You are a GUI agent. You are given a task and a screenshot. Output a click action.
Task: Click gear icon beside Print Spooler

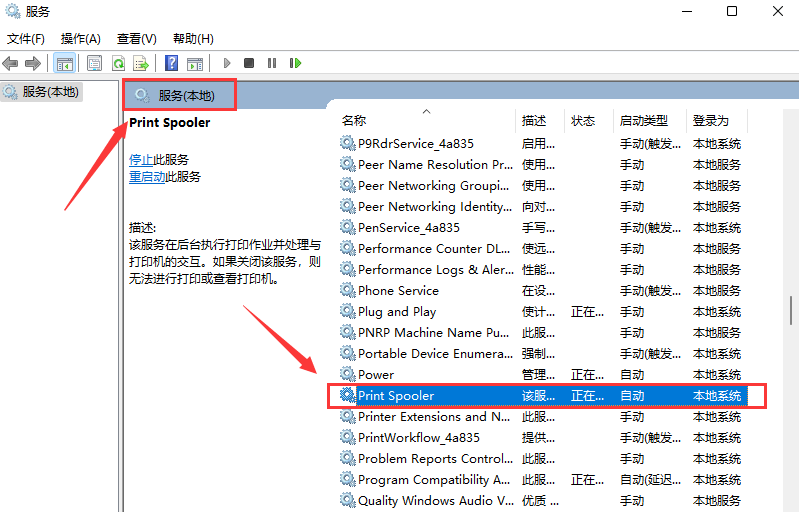pos(348,395)
